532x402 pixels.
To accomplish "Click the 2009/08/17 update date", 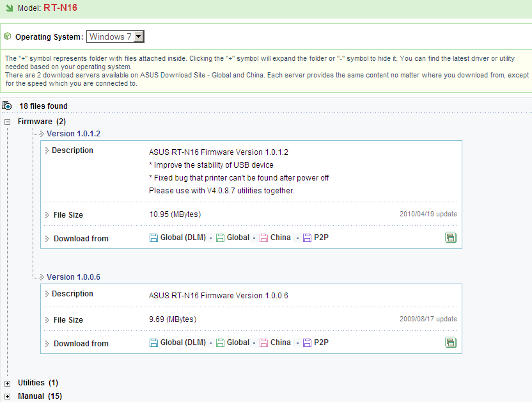I will click(x=428, y=319).
